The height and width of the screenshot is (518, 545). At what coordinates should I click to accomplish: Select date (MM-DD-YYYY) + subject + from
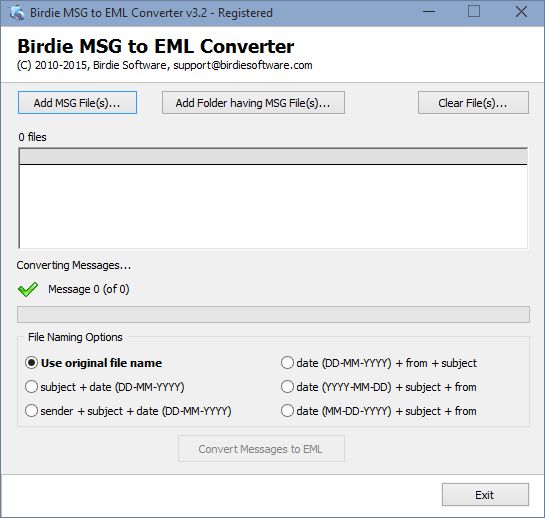[379, 411]
